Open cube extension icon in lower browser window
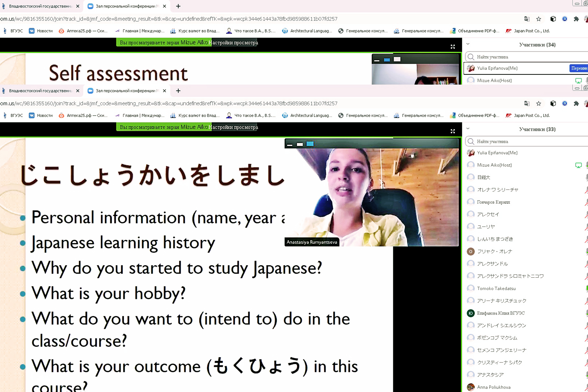 coord(553,104)
